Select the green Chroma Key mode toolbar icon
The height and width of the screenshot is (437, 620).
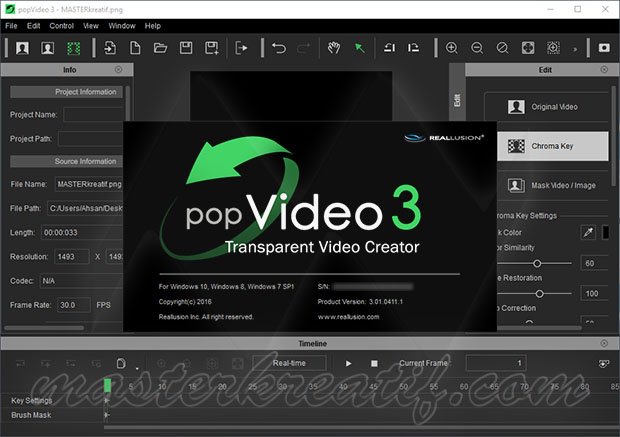pos(73,48)
